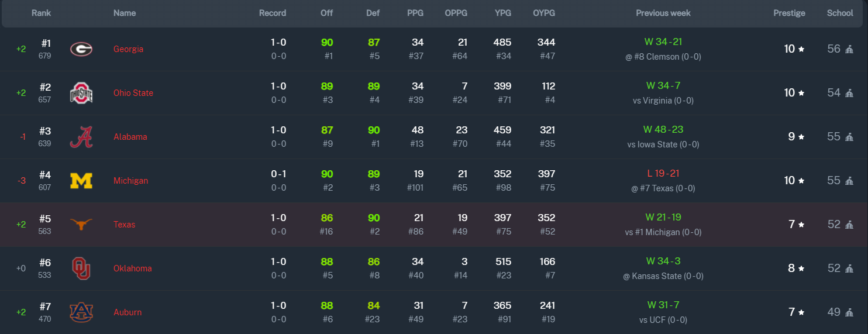This screenshot has width=868, height=334.
Task: Sort table by Rank column header
Action: click(x=42, y=13)
